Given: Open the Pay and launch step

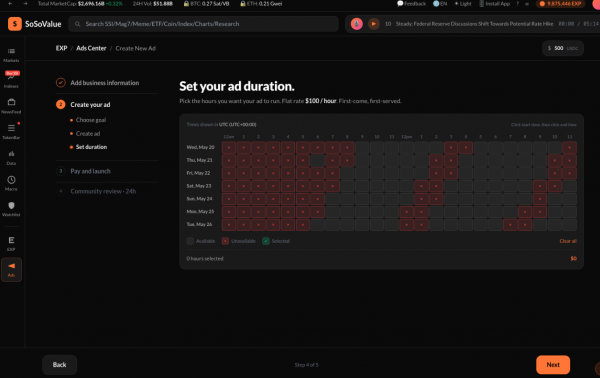Looking at the screenshot, I should click(90, 171).
